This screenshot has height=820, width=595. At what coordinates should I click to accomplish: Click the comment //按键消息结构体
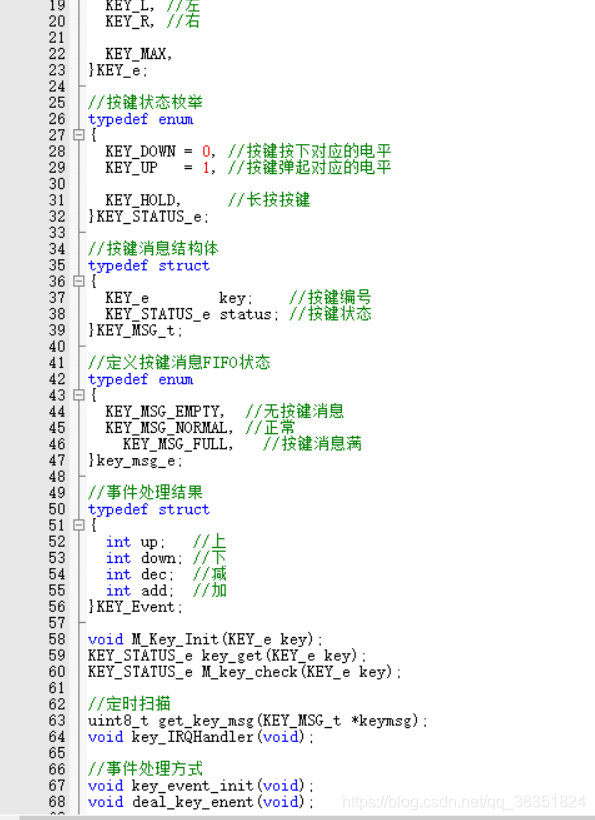point(153,248)
